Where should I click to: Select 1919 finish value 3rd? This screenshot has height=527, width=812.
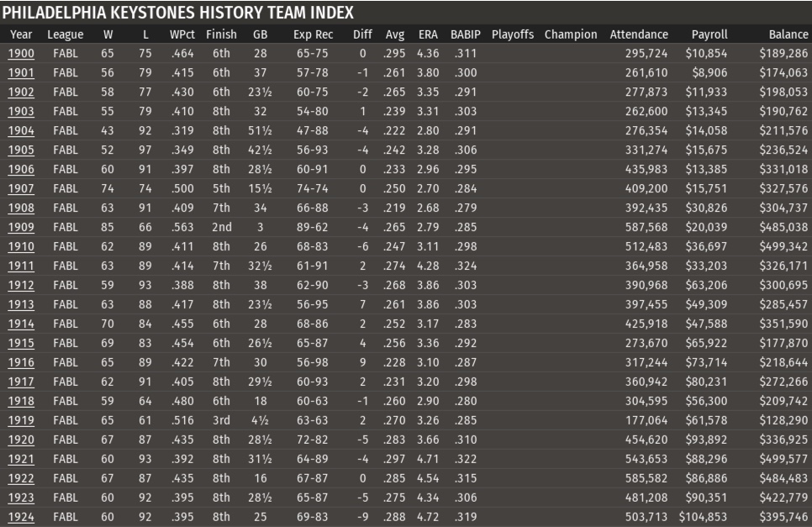[221, 420]
